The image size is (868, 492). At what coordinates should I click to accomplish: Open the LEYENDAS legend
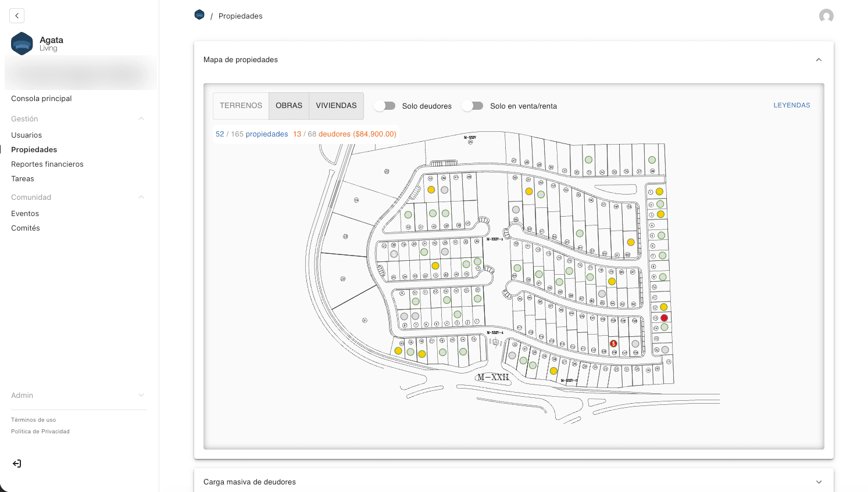(x=792, y=105)
